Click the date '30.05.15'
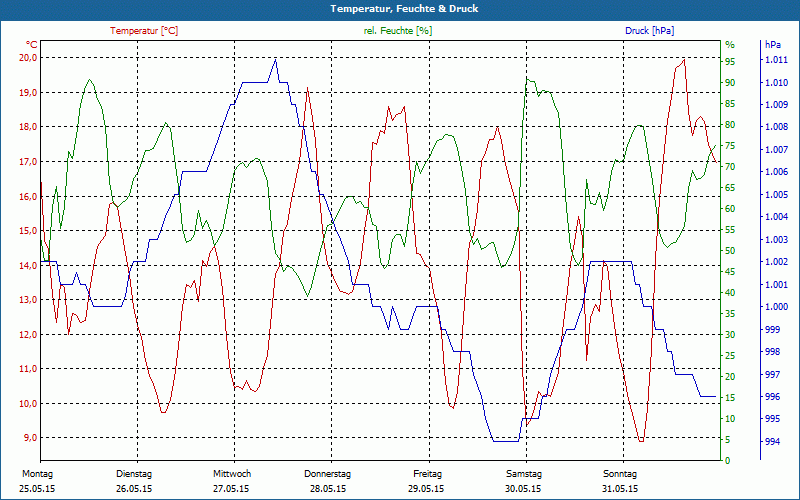The image size is (800, 500). (523, 489)
